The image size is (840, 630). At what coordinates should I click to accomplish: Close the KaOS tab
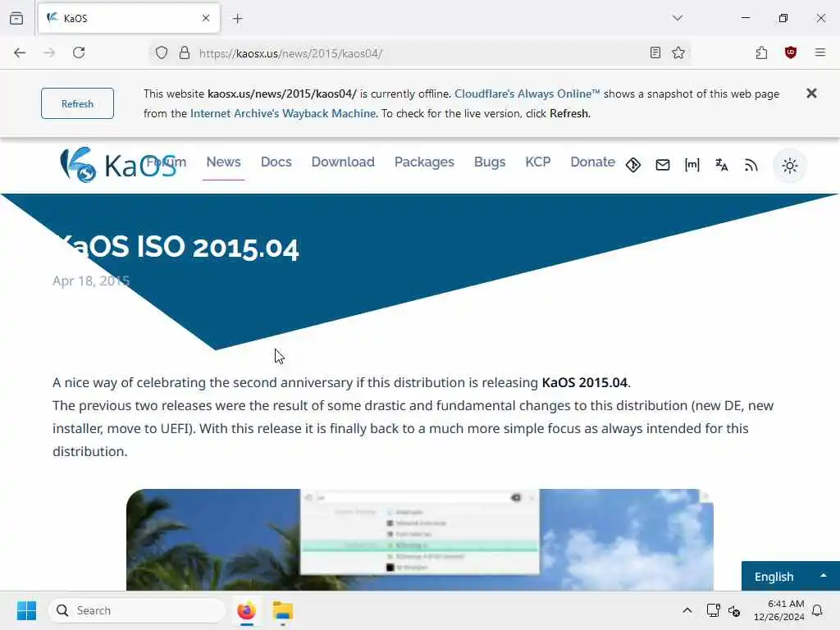coord(206,18)
